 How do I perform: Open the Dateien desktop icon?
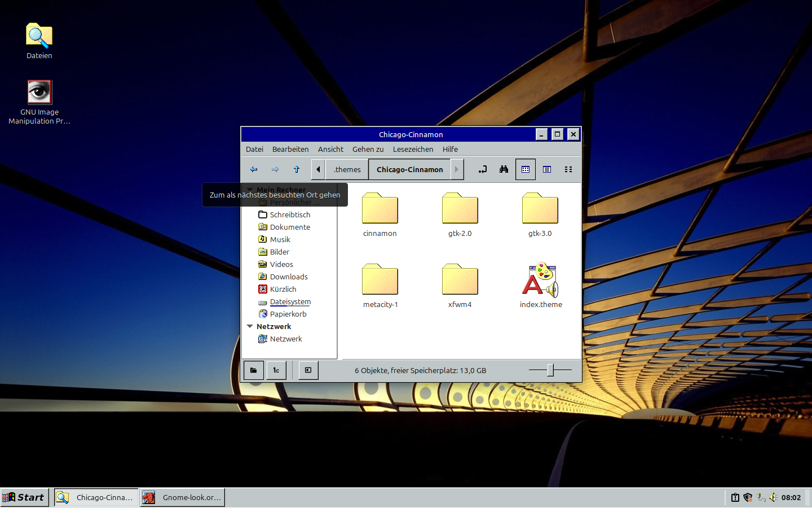pos(39,41)
